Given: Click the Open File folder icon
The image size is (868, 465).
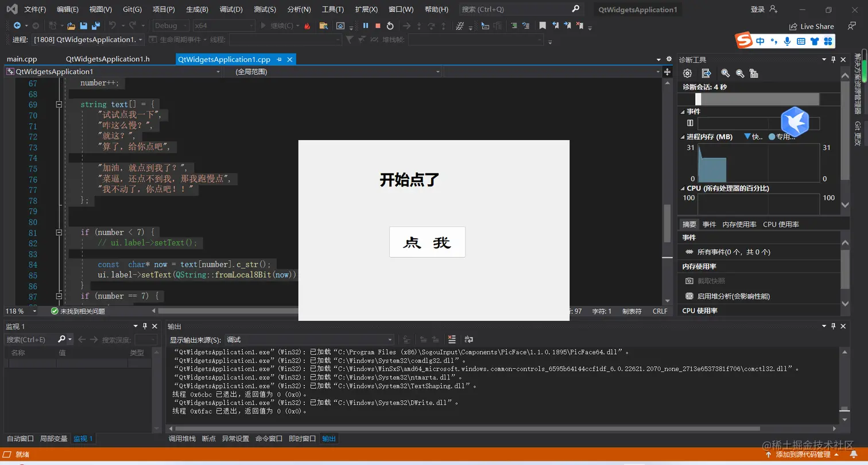Looking at the screenshot, I should point(71,26).
